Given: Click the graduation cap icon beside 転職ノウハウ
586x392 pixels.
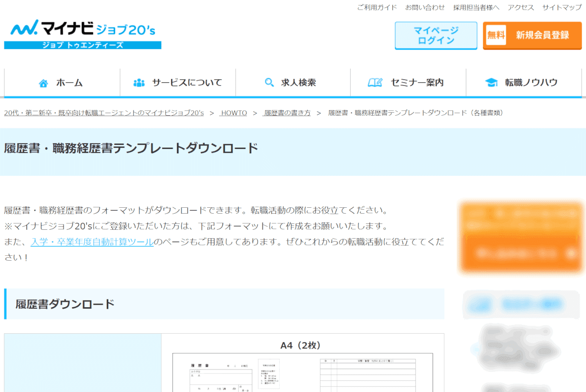Looking at the screenshot, I should pyautogui.click(x=491, y=83).
